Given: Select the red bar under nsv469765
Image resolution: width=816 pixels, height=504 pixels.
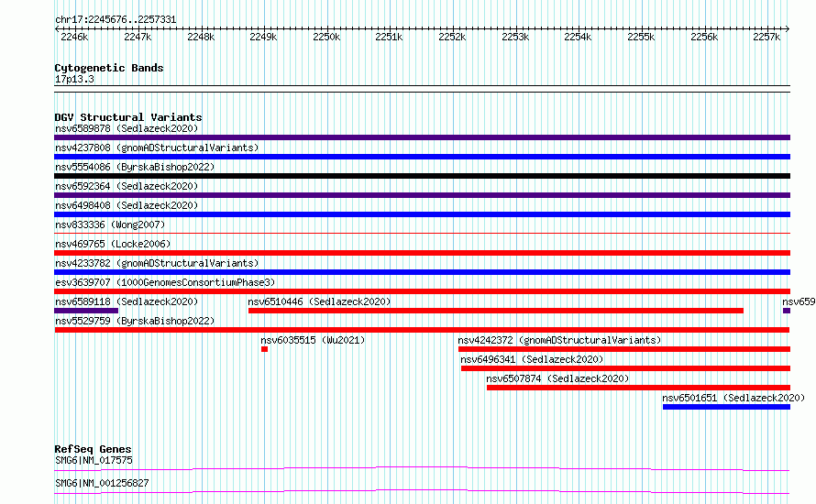Looking at the screenshot, I should 422,253.
